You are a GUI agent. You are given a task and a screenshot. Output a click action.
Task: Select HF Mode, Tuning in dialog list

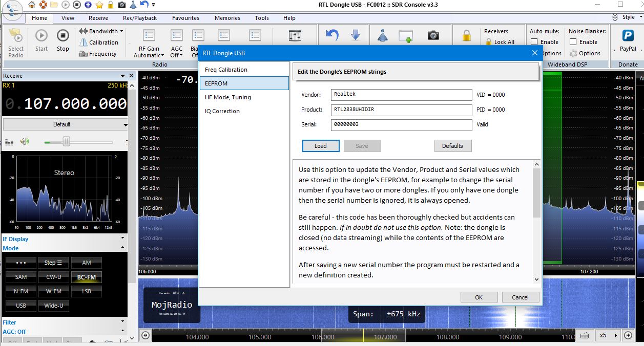point(227,97)
